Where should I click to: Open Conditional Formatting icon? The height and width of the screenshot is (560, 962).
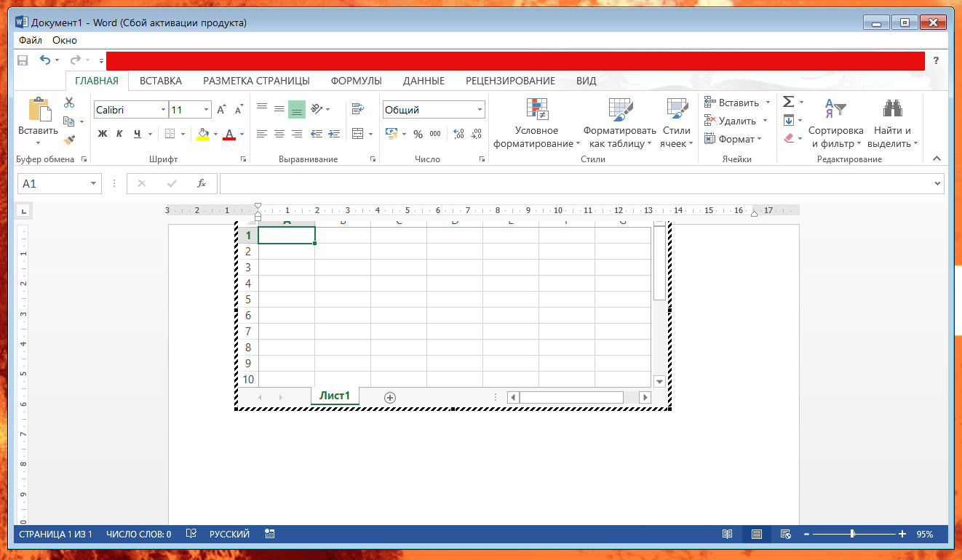tap(536, 109)
